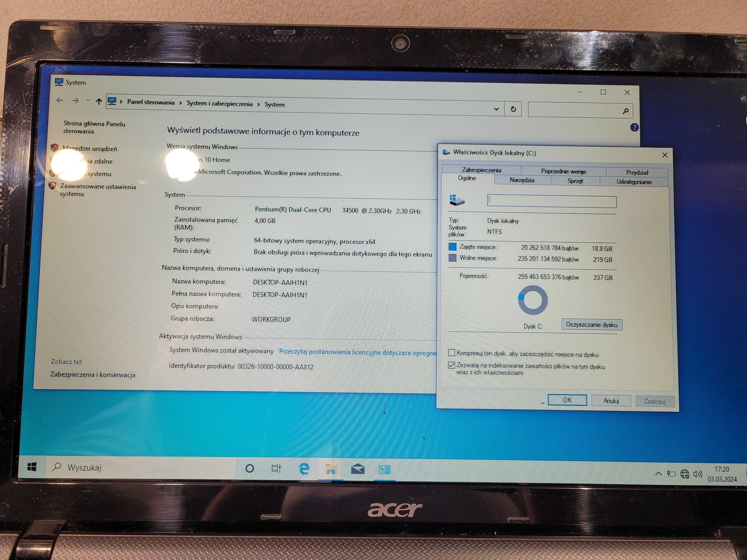The height and width of the screenshot is (560, 747).
Task: Click the WORKGROUP value text
Action: (x=271, y=319)
